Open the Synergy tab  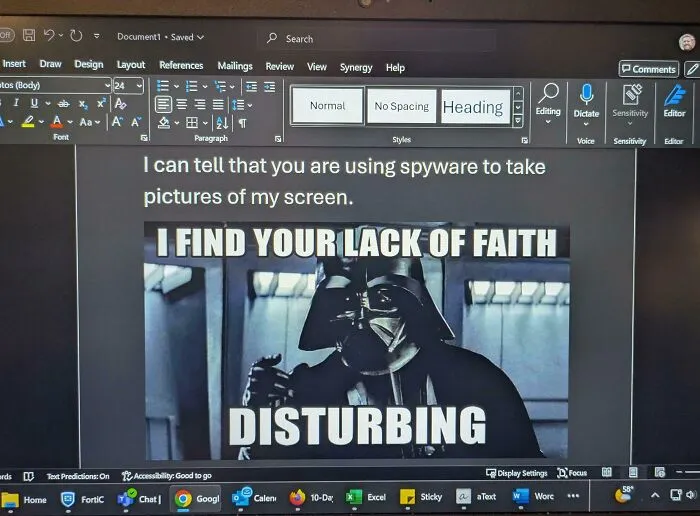pyautogui.click(x=356, y=68)
